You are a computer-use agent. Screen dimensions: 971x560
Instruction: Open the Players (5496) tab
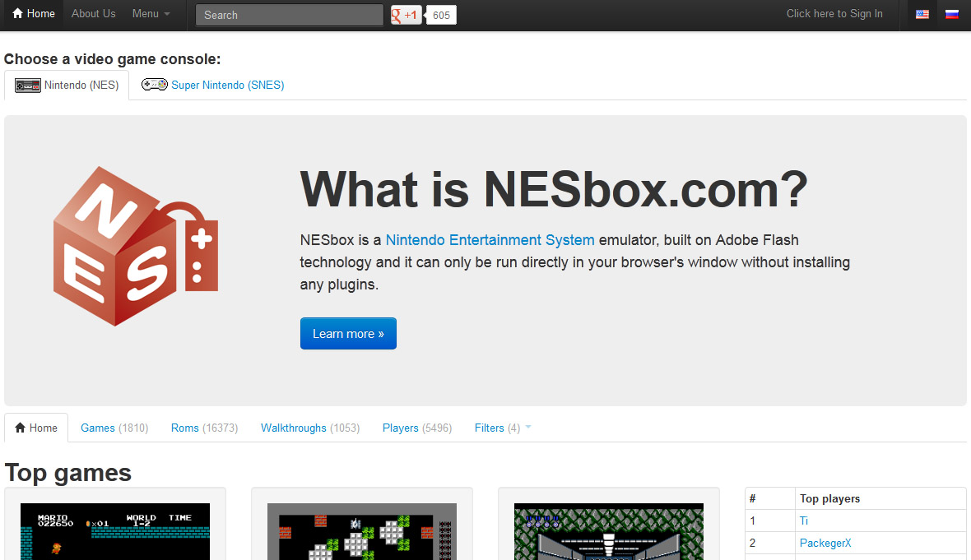[417, 428]
